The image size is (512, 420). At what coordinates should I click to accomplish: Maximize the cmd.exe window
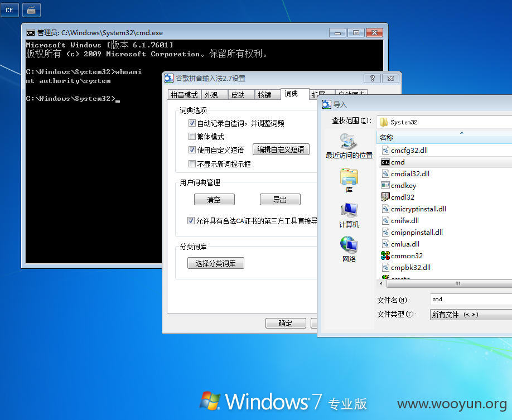[356, 33]
